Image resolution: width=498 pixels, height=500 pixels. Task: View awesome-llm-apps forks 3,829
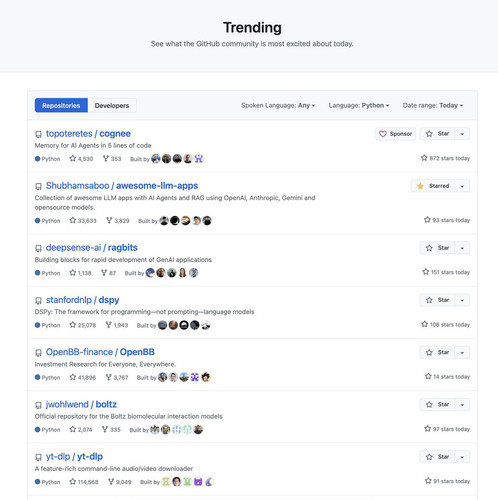coord(118,221)
